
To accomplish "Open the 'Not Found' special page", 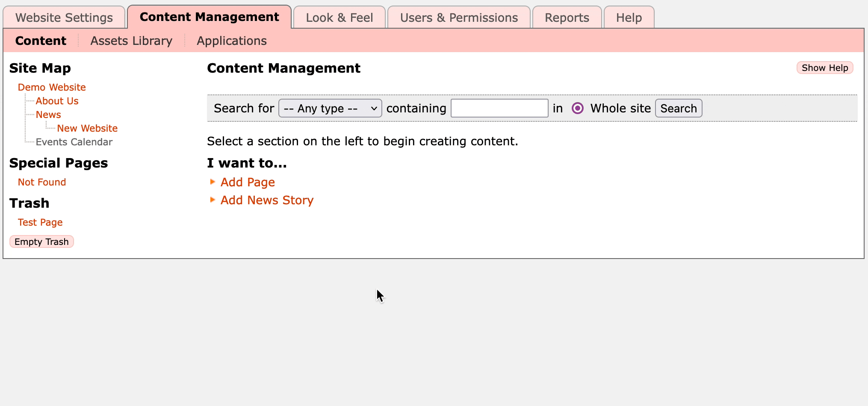I will (41, 182).
